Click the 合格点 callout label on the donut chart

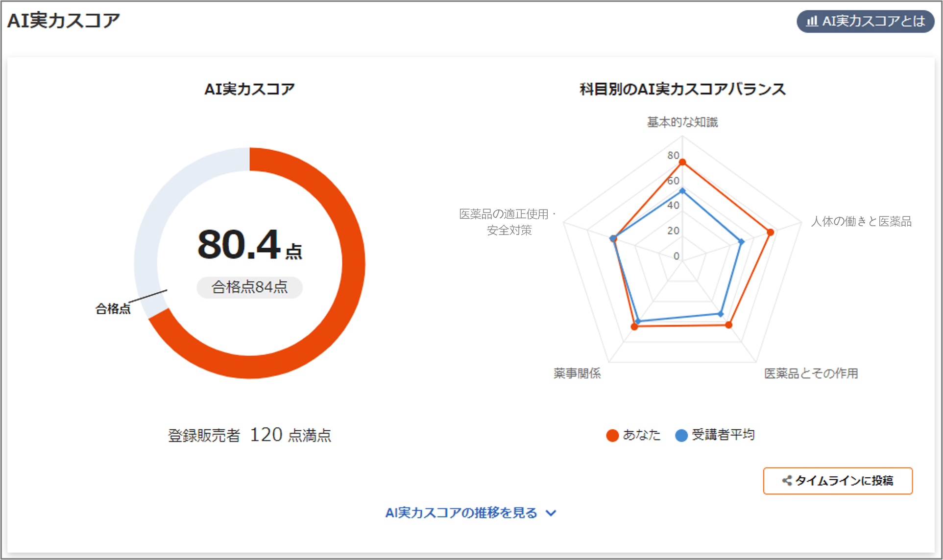click(113, 308)
